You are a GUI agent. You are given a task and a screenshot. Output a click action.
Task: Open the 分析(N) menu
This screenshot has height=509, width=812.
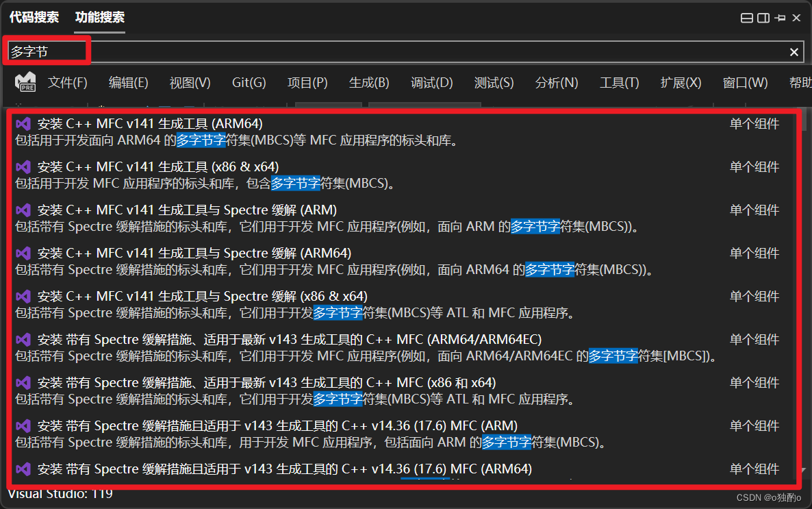(x=557, y=82)
